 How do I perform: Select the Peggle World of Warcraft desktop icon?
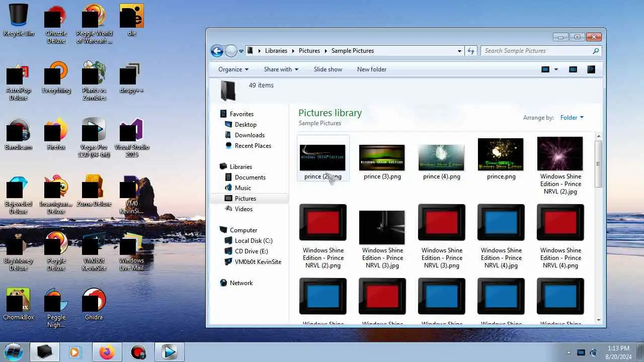pos(94,24)
